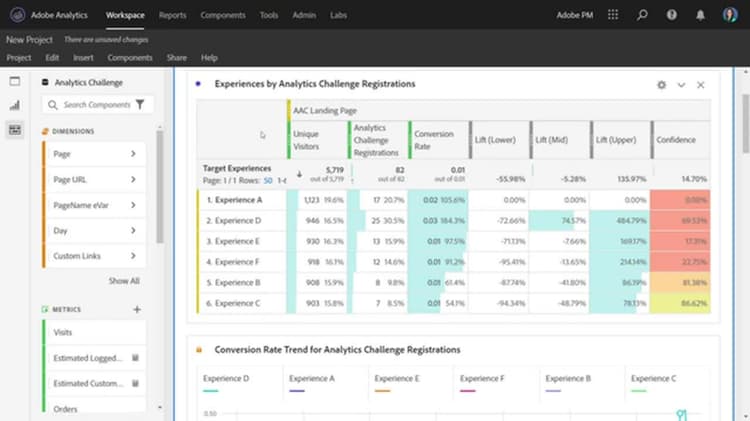Screen dimensions: 750x421
Task: Click Experience F in the trend legend
Action: tap(482, 378)
